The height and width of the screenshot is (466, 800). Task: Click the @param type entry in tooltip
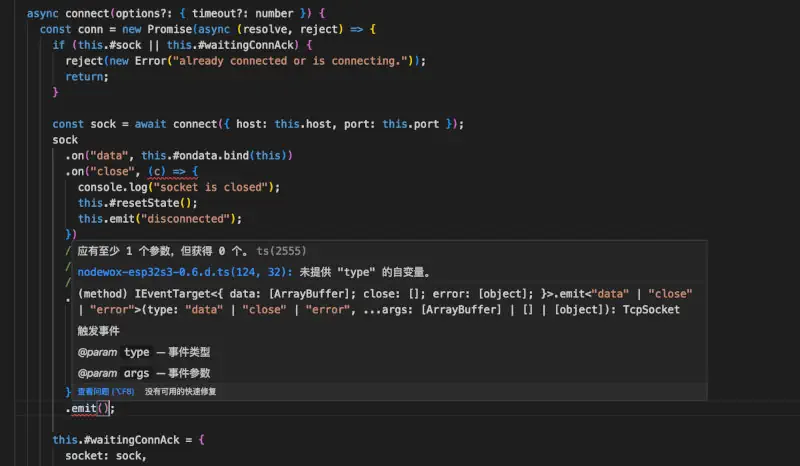click(113, 352)
